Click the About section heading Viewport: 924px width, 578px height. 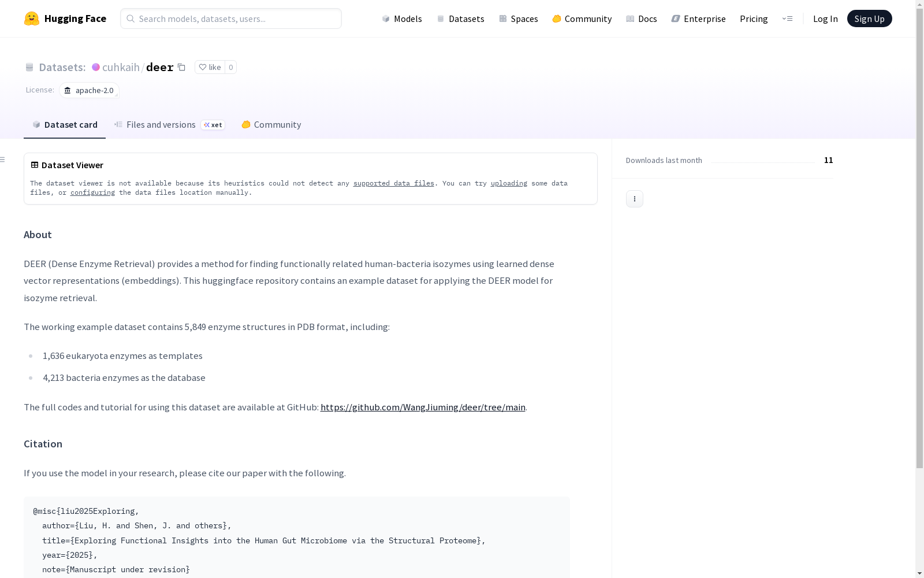pyautogui.click(x=38, y=235)
